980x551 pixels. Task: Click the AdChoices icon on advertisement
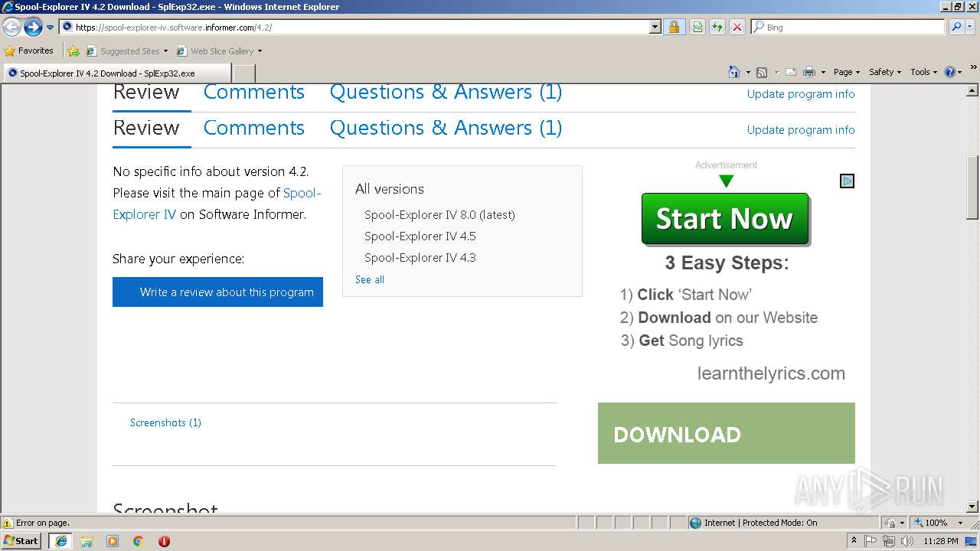847,181
